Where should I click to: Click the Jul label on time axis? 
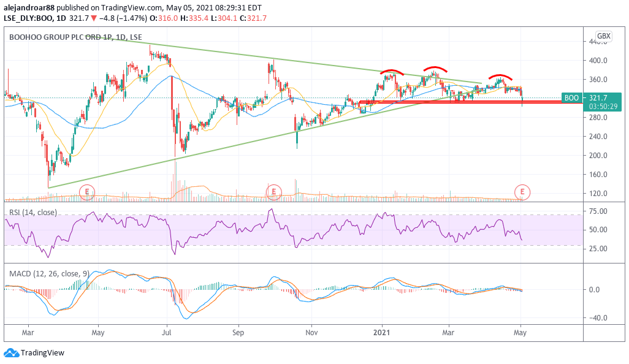[167, 333]
